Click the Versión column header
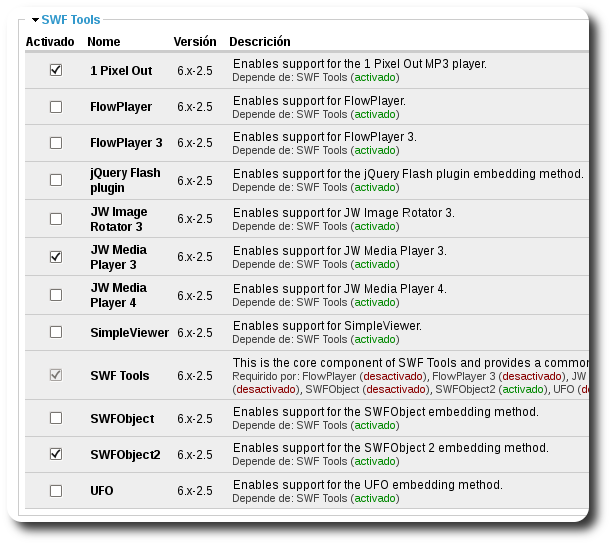This screenshot has height=545, width=612. click(195, 42)
